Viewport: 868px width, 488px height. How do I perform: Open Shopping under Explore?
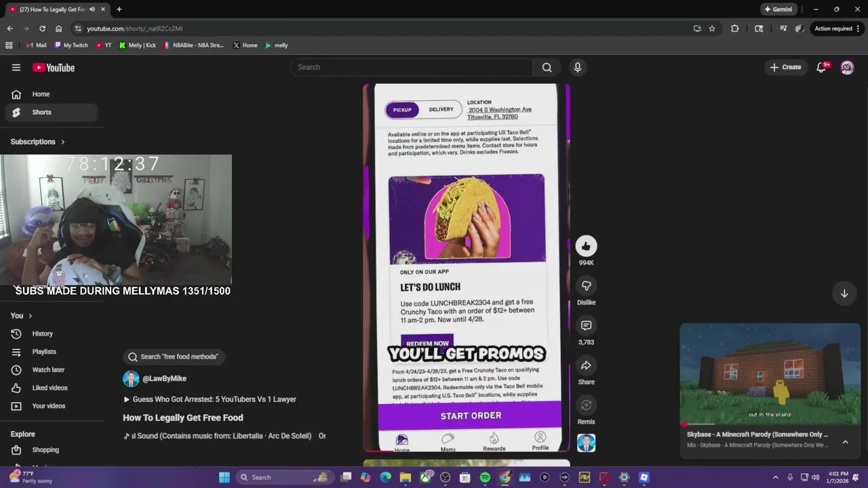click(52, 450)
